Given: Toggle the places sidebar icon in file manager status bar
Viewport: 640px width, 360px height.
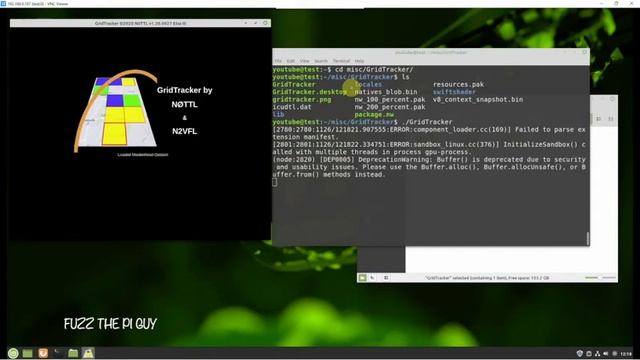Looking at the screenshot, I should point(362,278).
